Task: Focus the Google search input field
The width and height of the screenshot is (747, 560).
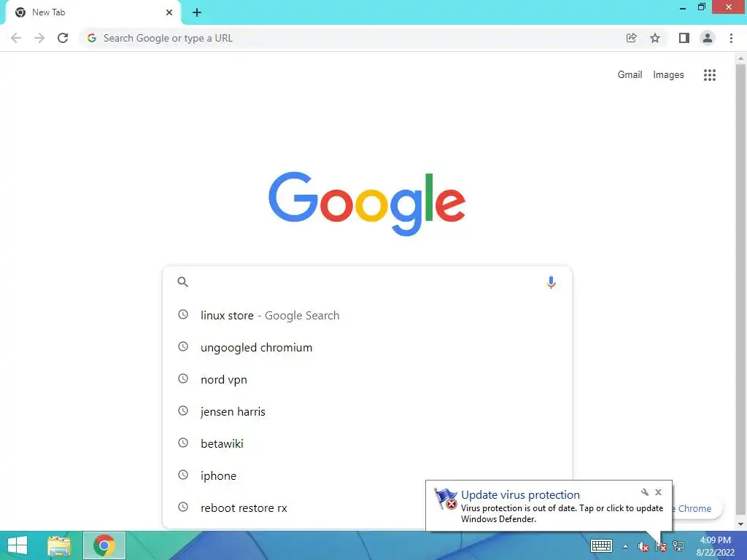Action: pos(367,282)
